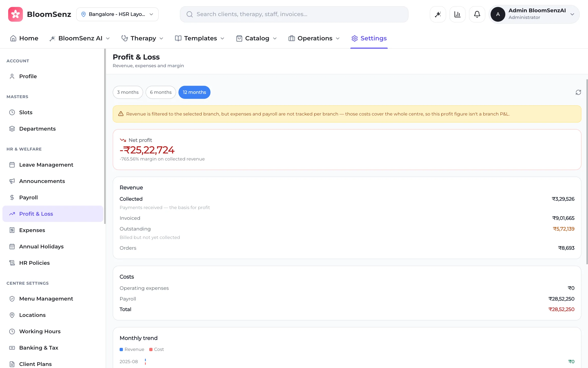Click the Expenses receipt icon
The width and height of the screenshot is (588, 368).
[x=12, y=230]
